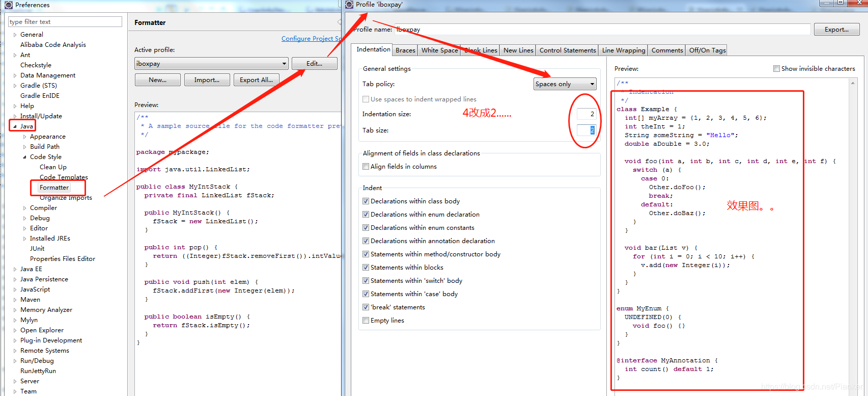The height and width of the screenshot is (396, 868).
Task: Toggle Statements within blocks checkbox
Action: (x=366, y=268)
